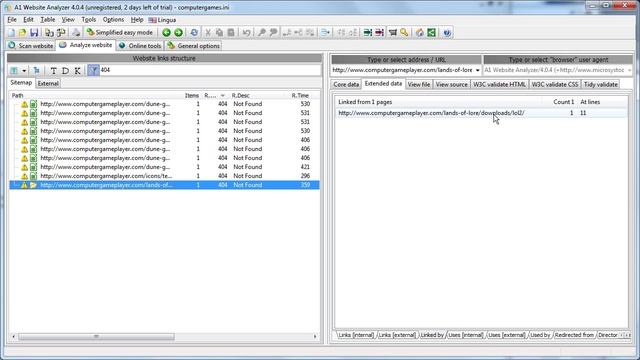640x360 pixels.
Task: Click the R. column sort arrow
Action: [222, 96]
